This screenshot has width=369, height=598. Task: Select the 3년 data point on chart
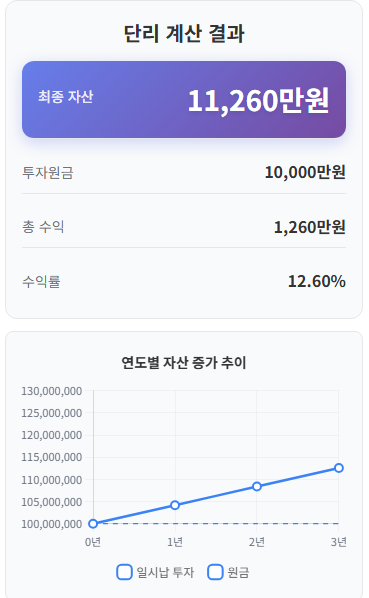coord(339,468)
